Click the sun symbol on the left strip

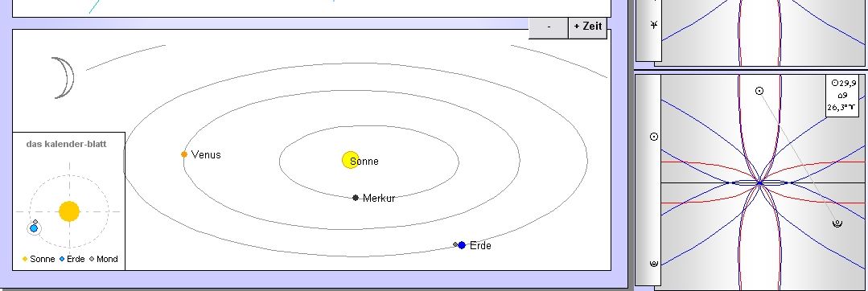(x=654, y=136)
